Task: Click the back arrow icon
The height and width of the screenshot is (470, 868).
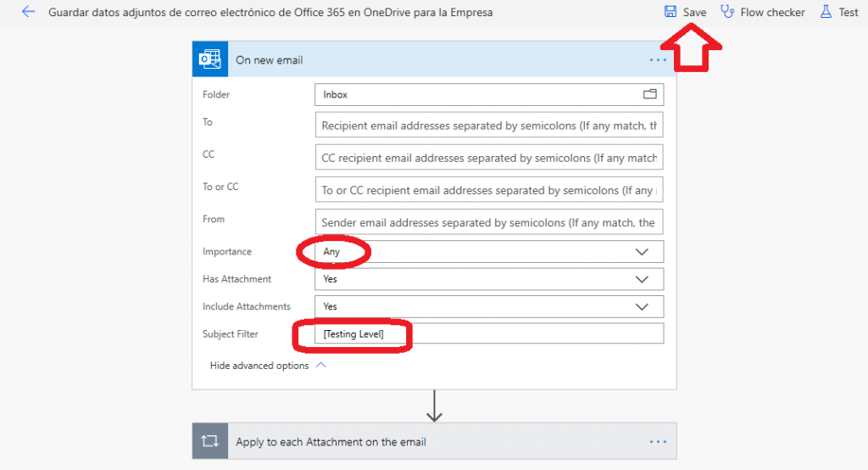Action: pos(28,13)
